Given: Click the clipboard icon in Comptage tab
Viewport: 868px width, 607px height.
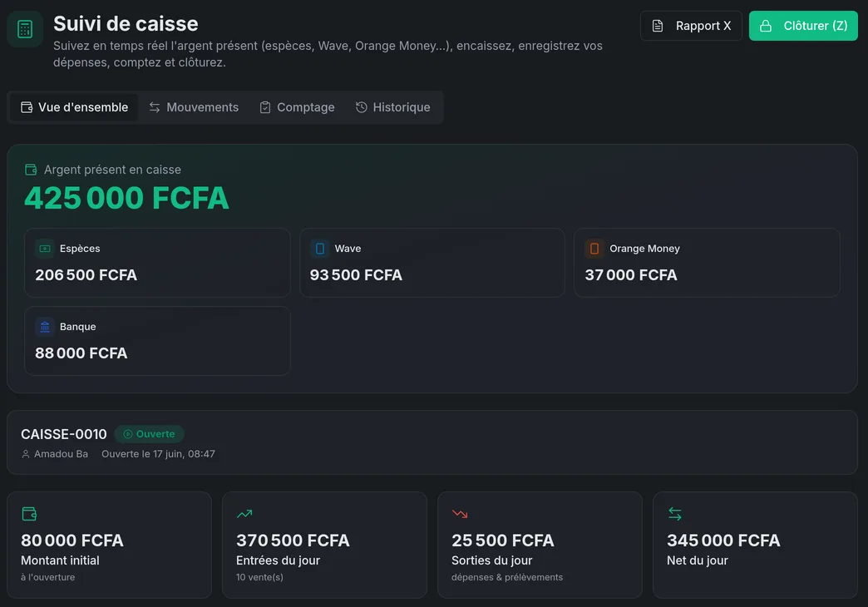Looking at the screenshot, I should [265, 107].
